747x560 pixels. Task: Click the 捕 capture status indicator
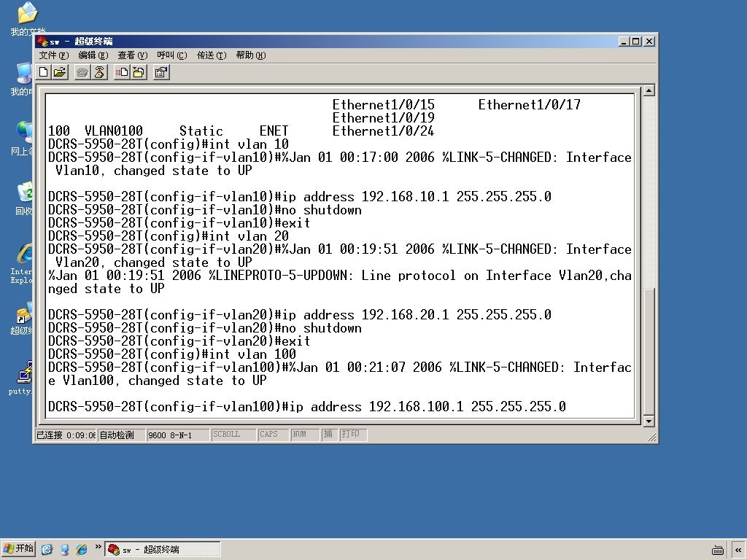(329, 435)
